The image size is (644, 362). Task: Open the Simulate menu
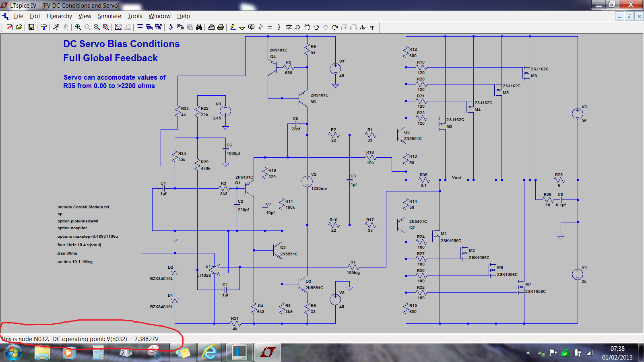tap(109, 16)
